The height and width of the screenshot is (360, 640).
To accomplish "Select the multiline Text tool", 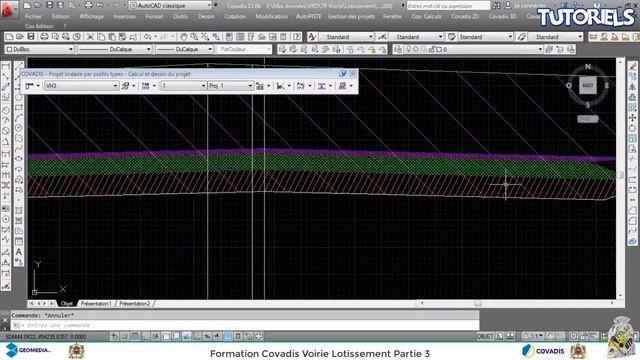I will 18,252.
